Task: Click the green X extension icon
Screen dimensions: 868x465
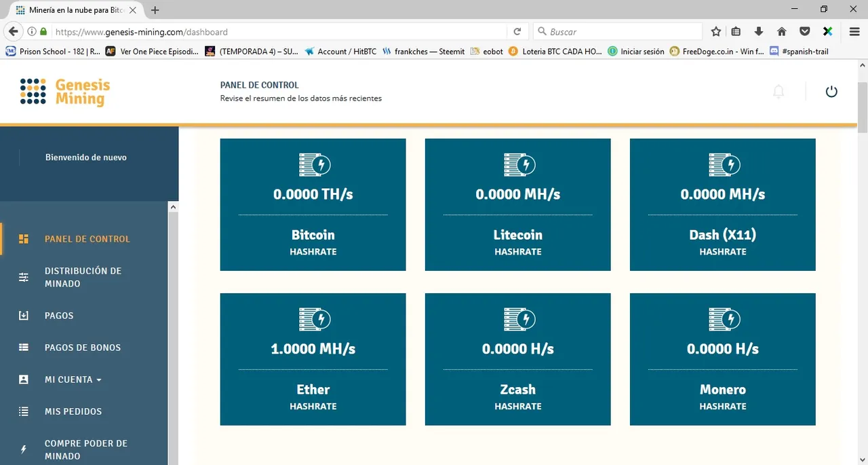Action: pos(827,31)
